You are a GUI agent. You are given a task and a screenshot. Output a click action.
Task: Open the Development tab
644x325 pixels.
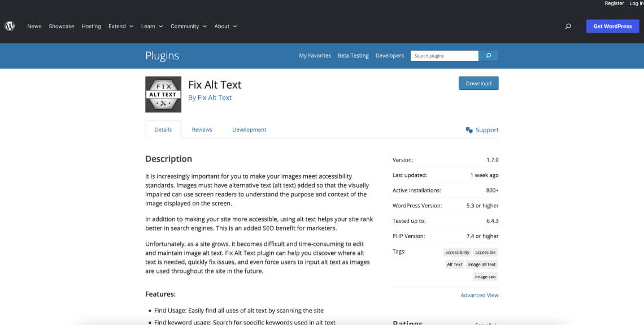249,129
